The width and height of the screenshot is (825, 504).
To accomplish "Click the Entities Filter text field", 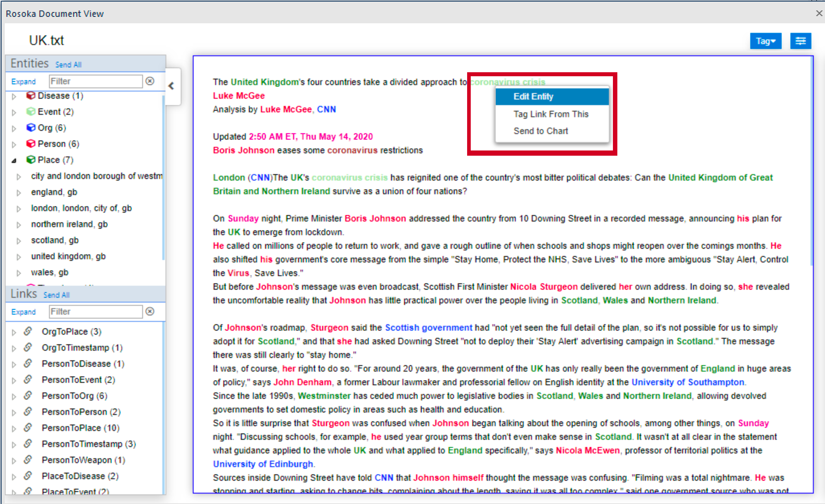I will point(96,81).
